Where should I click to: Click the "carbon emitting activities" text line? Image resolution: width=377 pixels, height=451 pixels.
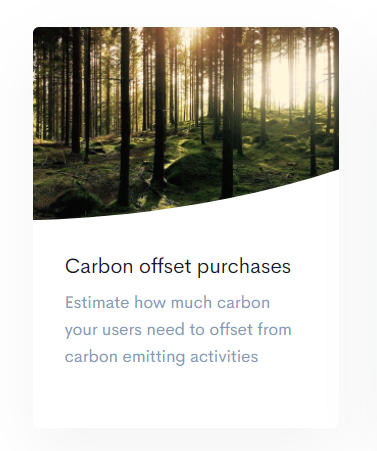coord(161,357)
